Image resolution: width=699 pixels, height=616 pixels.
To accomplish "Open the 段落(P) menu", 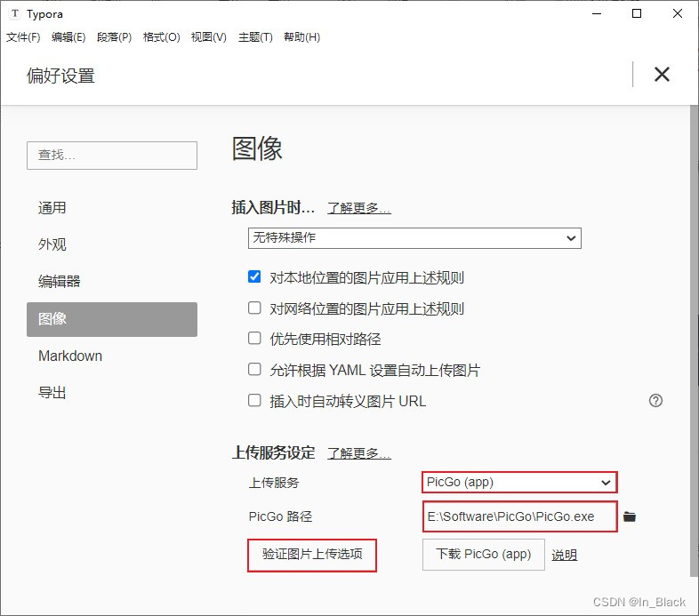I will 114,37.
